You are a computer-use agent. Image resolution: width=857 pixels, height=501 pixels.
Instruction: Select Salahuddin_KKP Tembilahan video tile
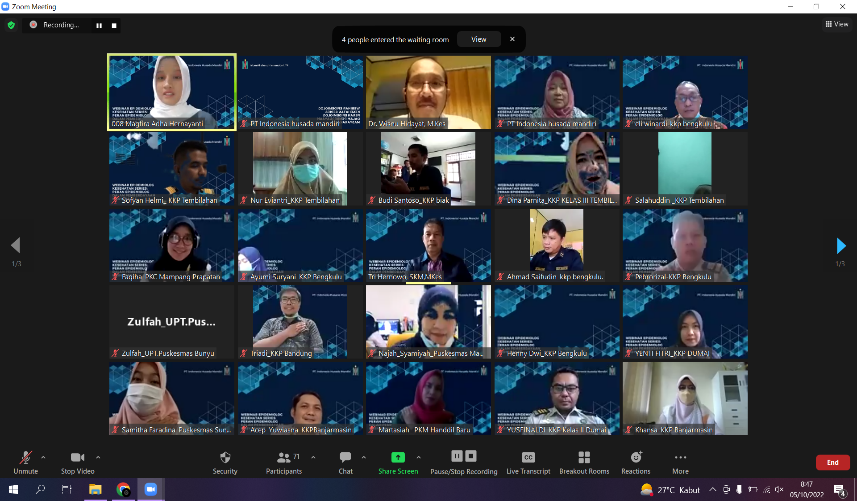point(685,169)
